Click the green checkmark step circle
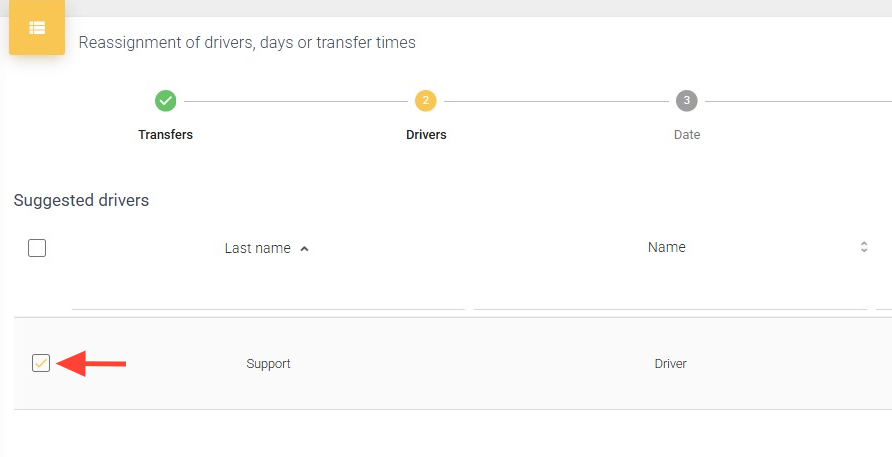This screenshot has height=457, width=892. 166,101
